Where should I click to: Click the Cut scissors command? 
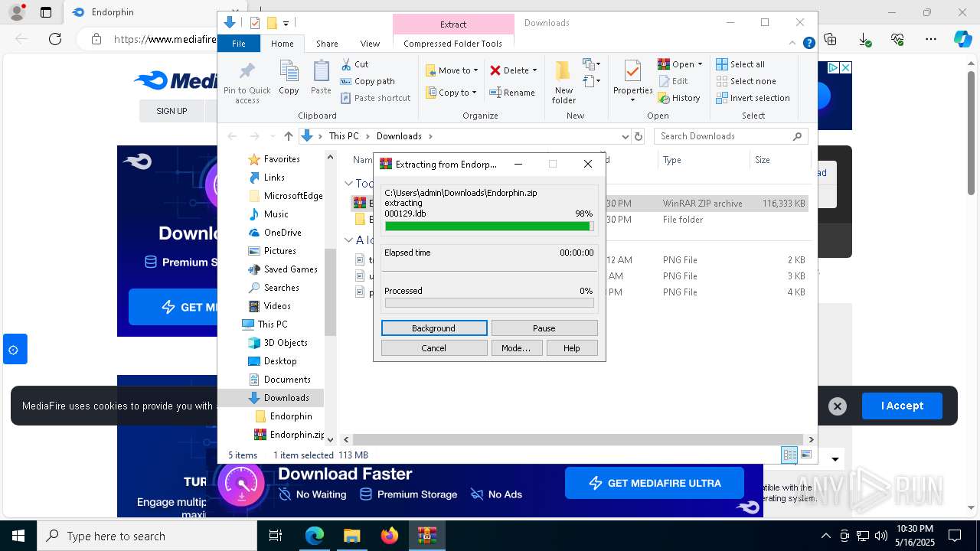coord(354,64)
